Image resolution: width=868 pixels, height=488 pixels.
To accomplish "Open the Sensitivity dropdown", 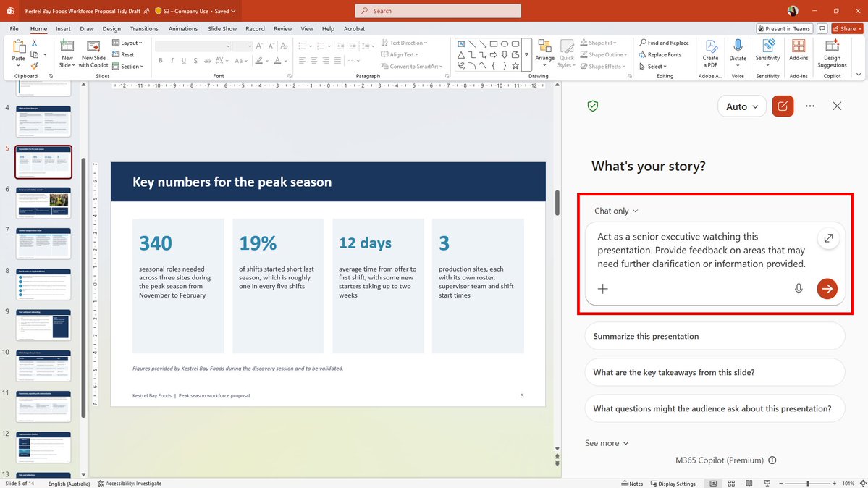I will 767,54.
